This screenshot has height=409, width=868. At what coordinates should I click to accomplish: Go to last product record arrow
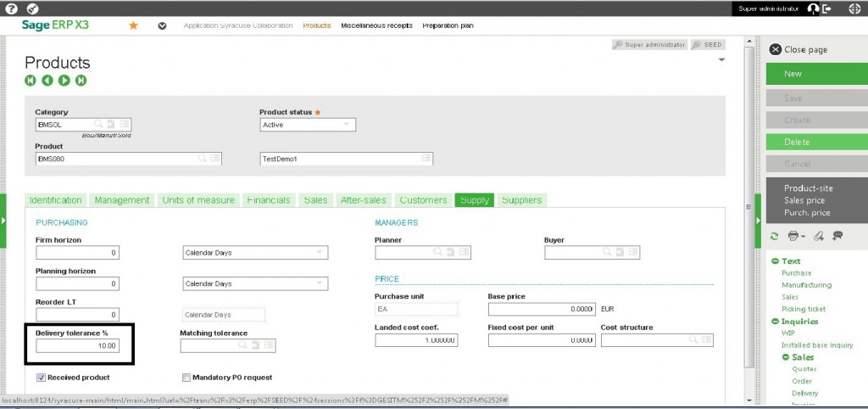pyautogui.click(x=81, y=81)
